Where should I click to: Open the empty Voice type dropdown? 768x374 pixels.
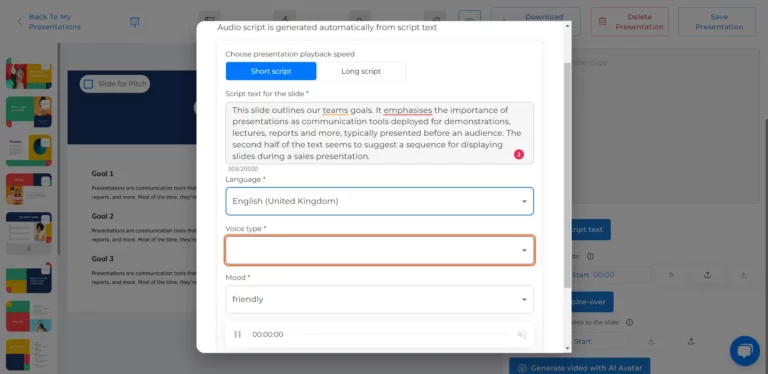[380, 250]
